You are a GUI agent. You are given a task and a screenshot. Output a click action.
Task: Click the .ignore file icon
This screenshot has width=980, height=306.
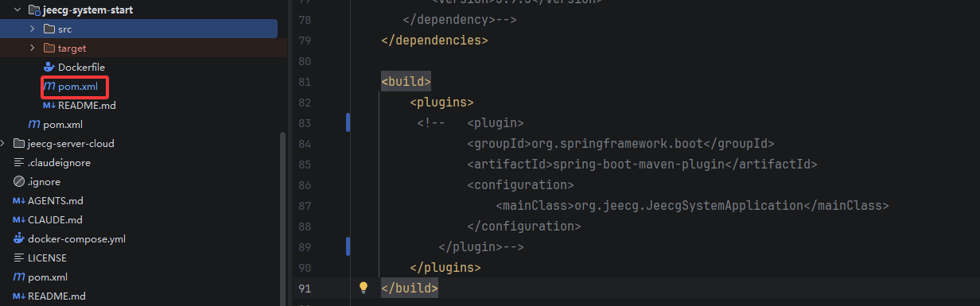[x=19, y=181]
